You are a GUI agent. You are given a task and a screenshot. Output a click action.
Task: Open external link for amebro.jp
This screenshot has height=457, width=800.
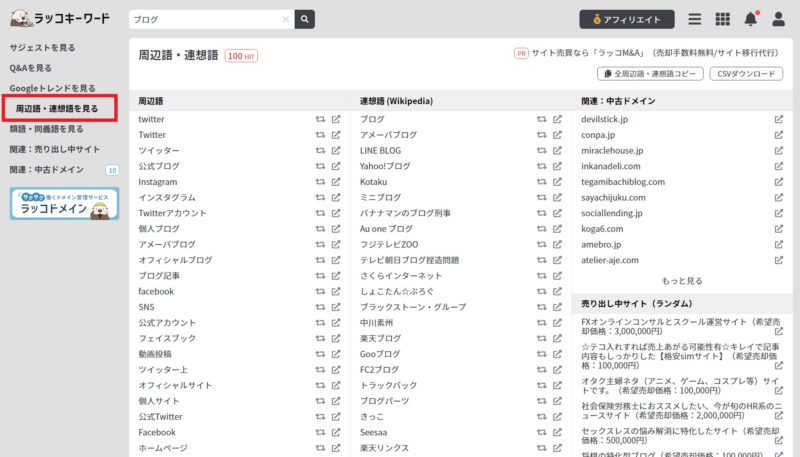(x=779, y=245)
